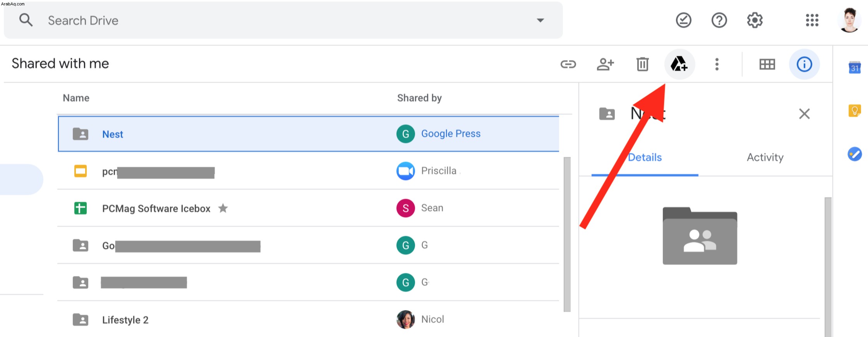Click the details panel scrollbar
This screenshot has height=337, width=868.
828,267
